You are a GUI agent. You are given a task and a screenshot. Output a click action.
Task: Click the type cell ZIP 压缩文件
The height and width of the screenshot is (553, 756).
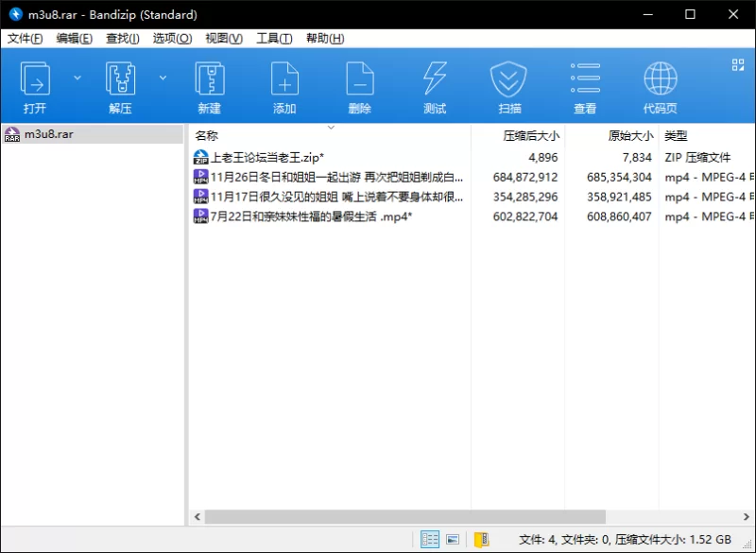click(697, 158)
